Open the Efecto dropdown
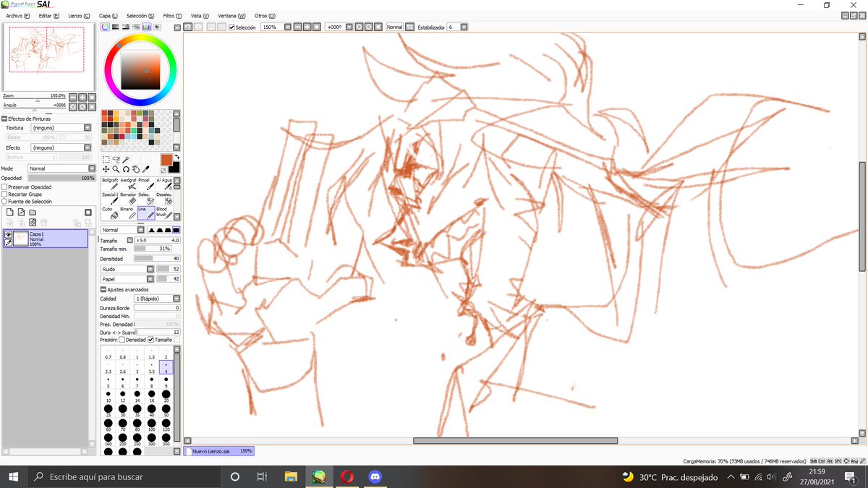868x488 pixels. coord(61,147)
